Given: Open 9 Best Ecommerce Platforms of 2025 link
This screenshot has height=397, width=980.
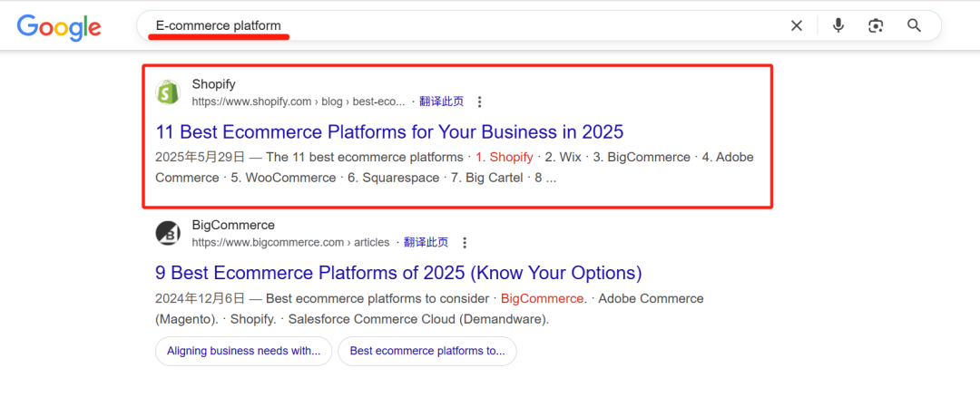Looking at the screenshot, I should click(x=398, y=273).
